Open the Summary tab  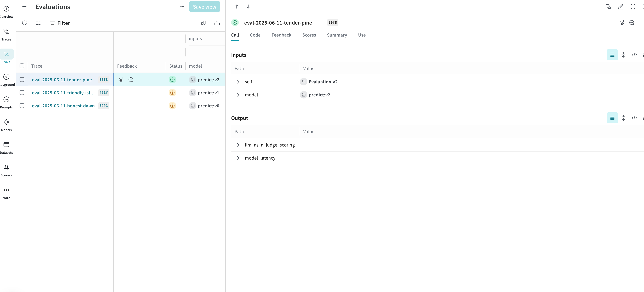click(x=337, y=35)
